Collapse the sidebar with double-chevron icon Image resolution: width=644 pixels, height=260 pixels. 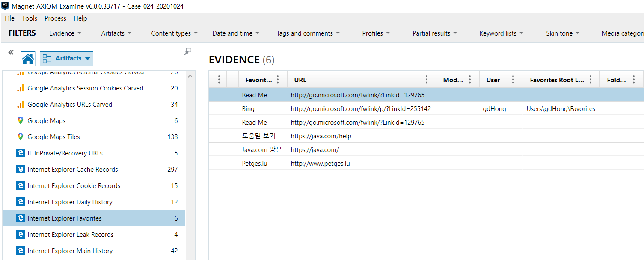pyautogui.click(x=11, y=52)
